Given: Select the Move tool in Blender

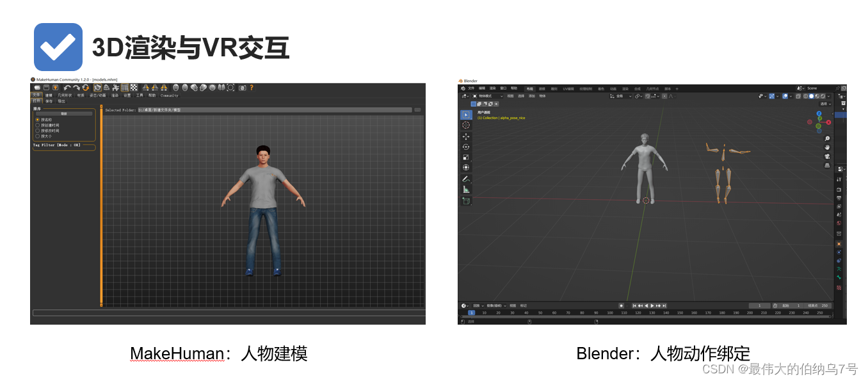Looking at the screenshot, I should [465, 136].
